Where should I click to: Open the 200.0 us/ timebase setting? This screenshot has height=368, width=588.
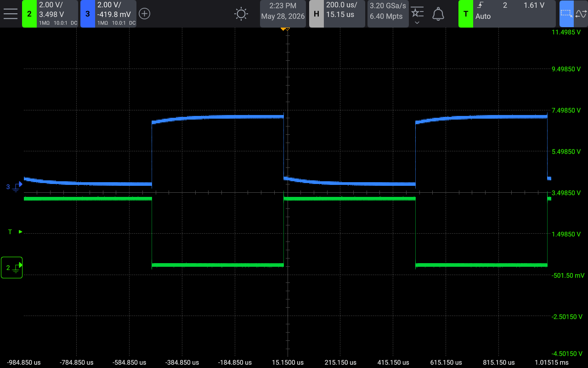341,6
